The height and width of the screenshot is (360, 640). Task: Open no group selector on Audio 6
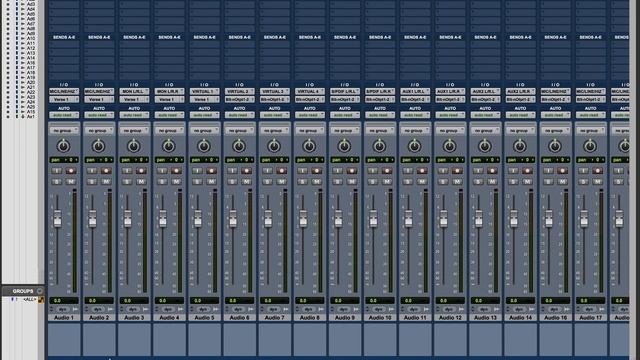239,131
